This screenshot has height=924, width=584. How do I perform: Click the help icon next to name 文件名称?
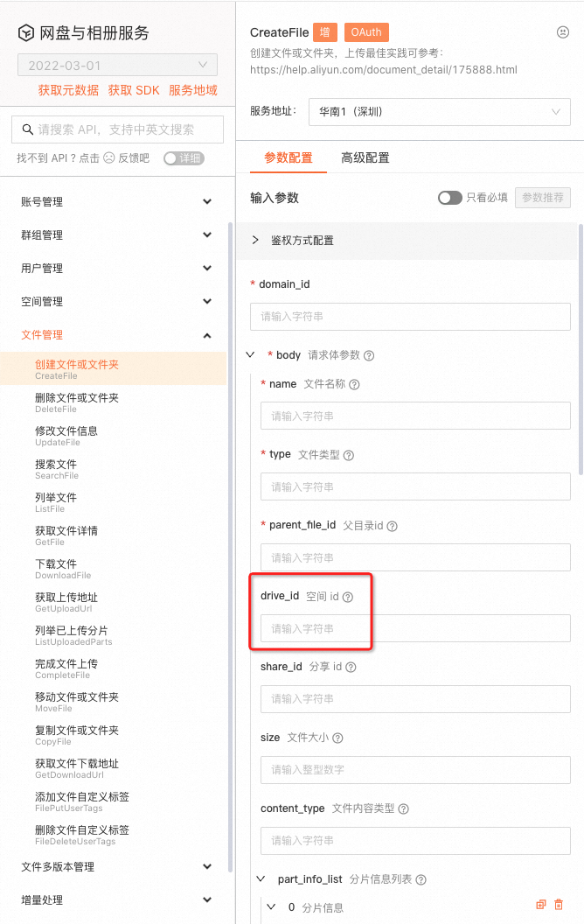(x=354, y=384)
